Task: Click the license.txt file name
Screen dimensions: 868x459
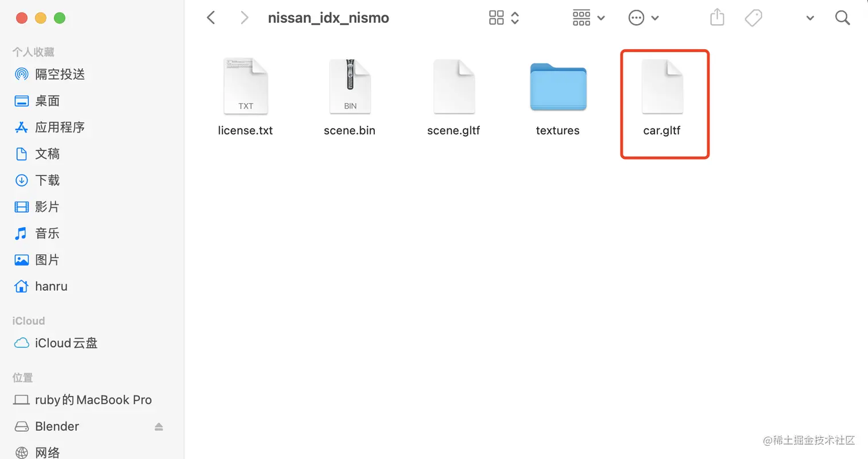Action: (246, 130)
